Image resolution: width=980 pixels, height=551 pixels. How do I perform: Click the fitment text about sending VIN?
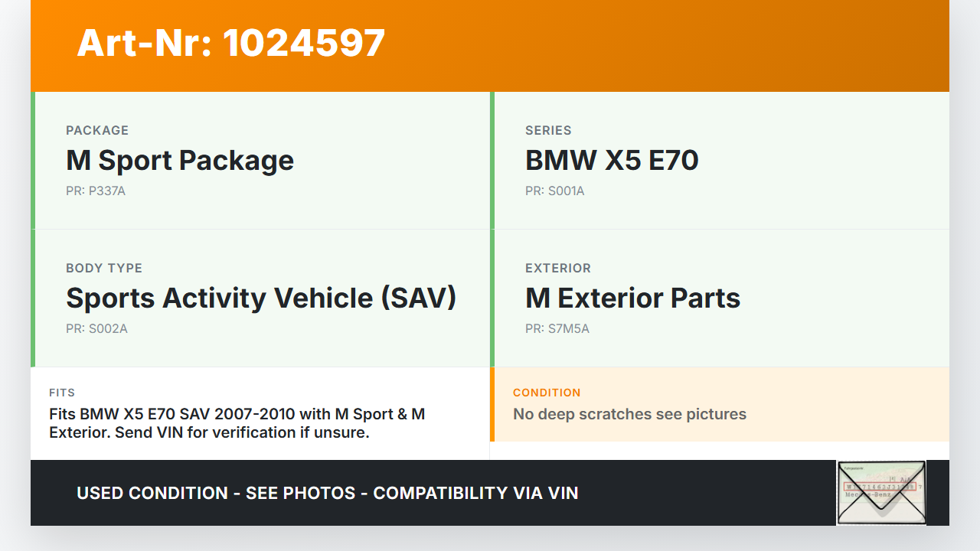[237, 423]
